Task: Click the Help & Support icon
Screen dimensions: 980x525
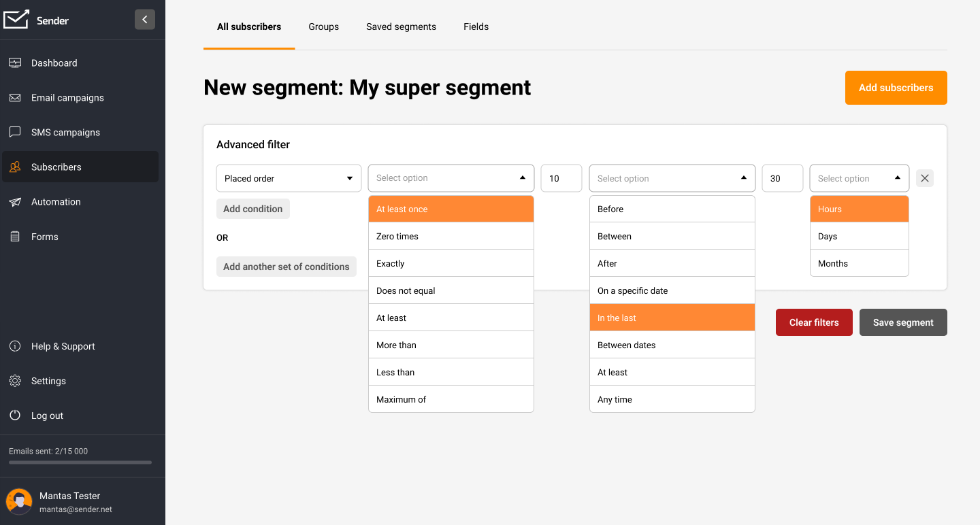Action: point(15,346)
